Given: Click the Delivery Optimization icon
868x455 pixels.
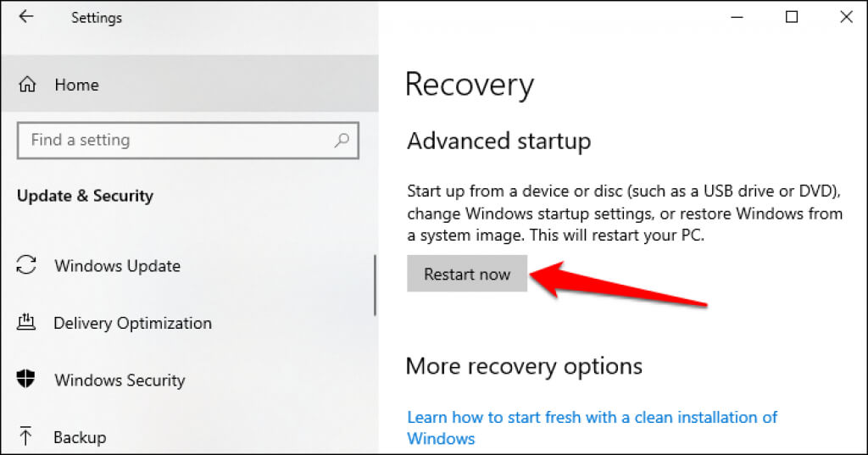Looking at the screenshot, I should click(x=26, y=323).
